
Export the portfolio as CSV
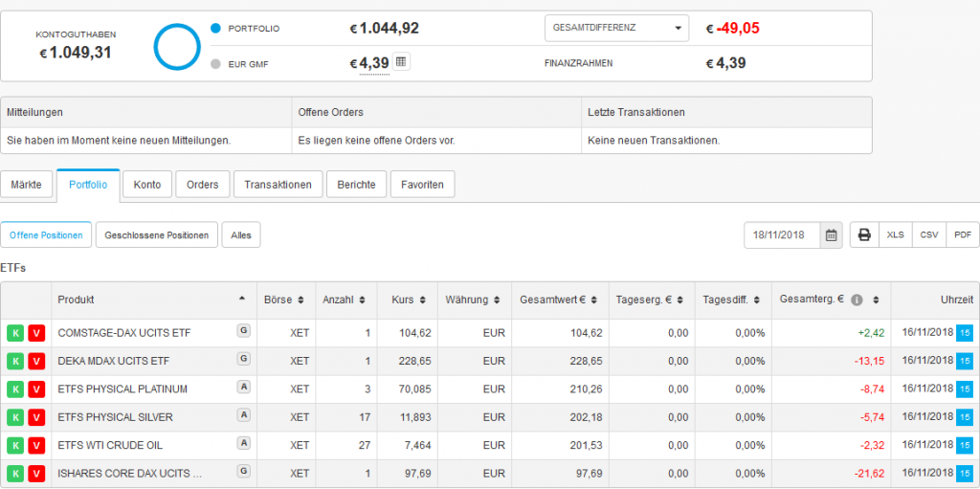pyautogui.click(x=928, y=234)
